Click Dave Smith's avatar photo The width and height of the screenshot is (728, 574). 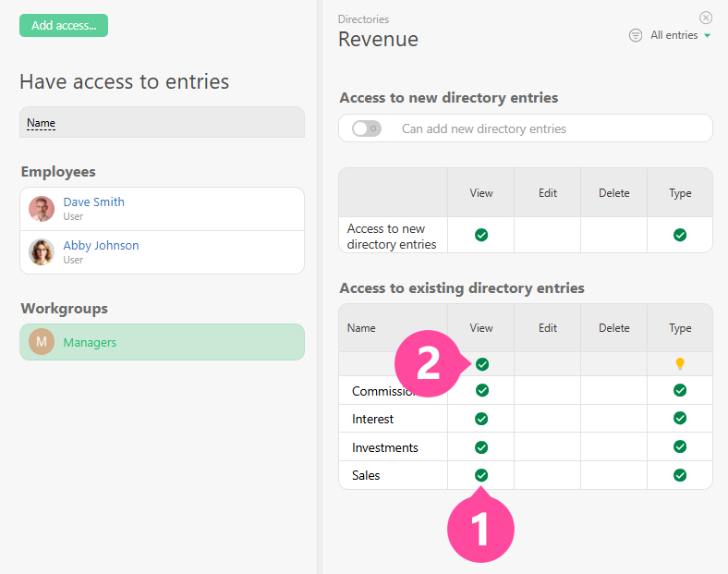pos(42,209)
